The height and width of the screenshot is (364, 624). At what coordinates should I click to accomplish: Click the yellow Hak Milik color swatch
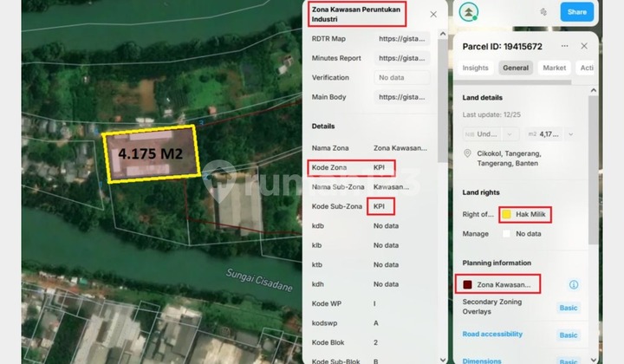pyautogui.click(x=506, y=214)
